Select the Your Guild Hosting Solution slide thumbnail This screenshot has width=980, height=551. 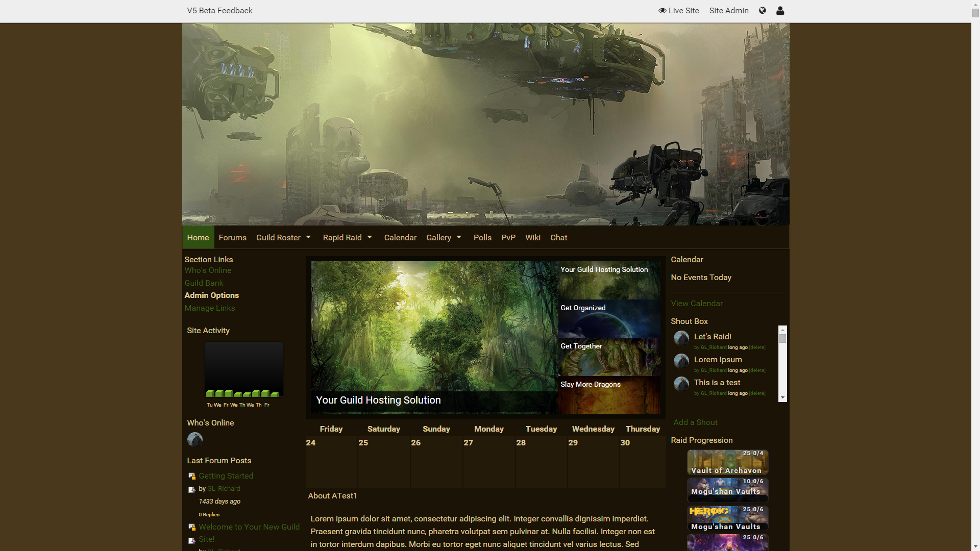pyautogui.click(x=609, y=280)
